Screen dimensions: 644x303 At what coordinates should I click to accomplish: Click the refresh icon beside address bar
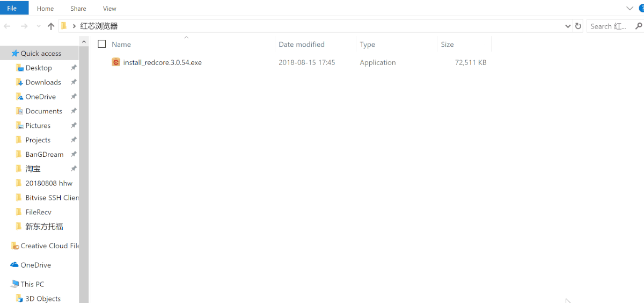pos(578,26)
